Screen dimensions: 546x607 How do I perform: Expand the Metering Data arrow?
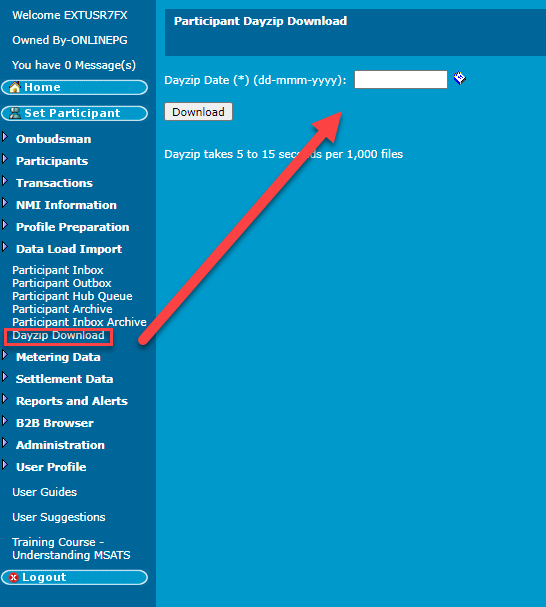[5, 355]
